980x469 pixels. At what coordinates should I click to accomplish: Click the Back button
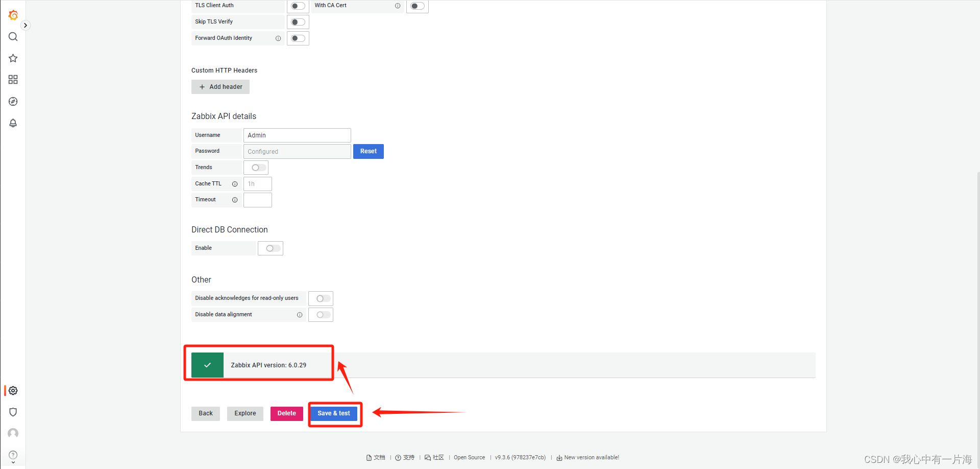click(206, 413)
